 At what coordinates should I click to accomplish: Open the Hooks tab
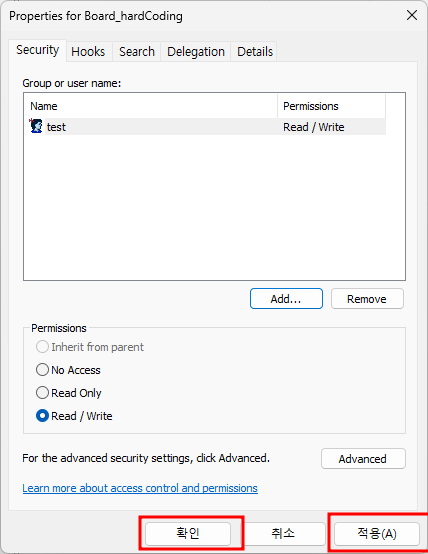(88, 52)
